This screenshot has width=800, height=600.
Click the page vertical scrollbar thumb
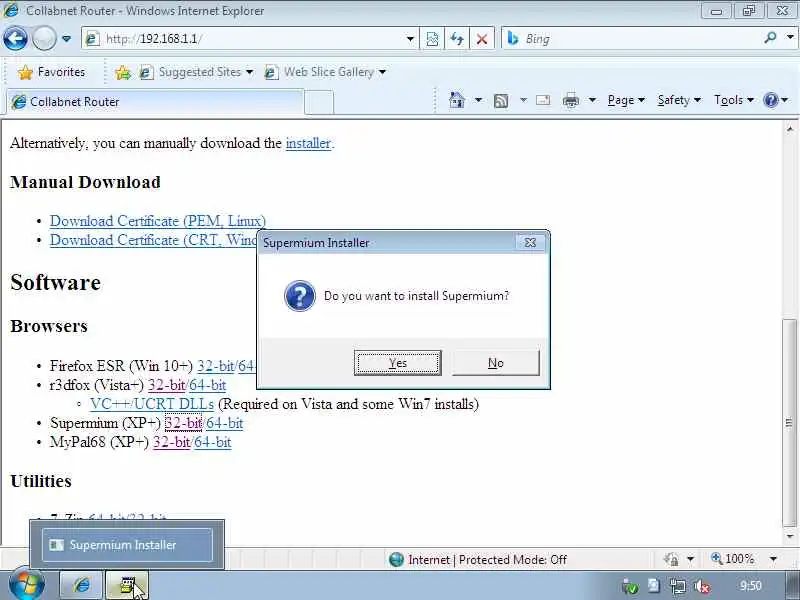coord(789,423)
